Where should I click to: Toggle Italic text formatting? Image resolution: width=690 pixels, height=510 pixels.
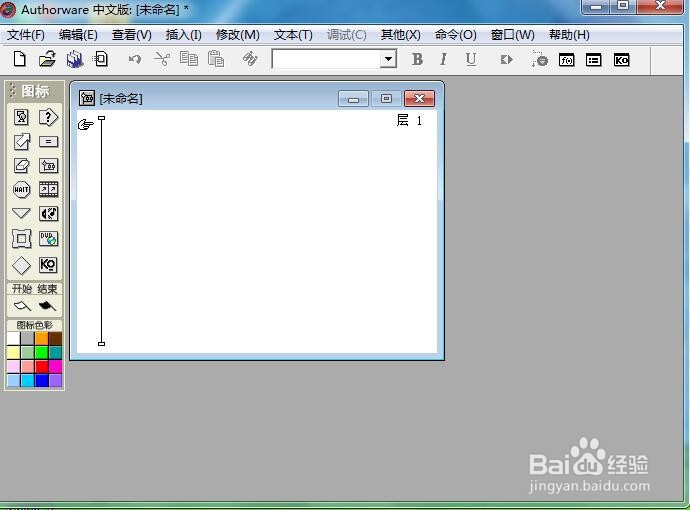click(x=443, y=59)
